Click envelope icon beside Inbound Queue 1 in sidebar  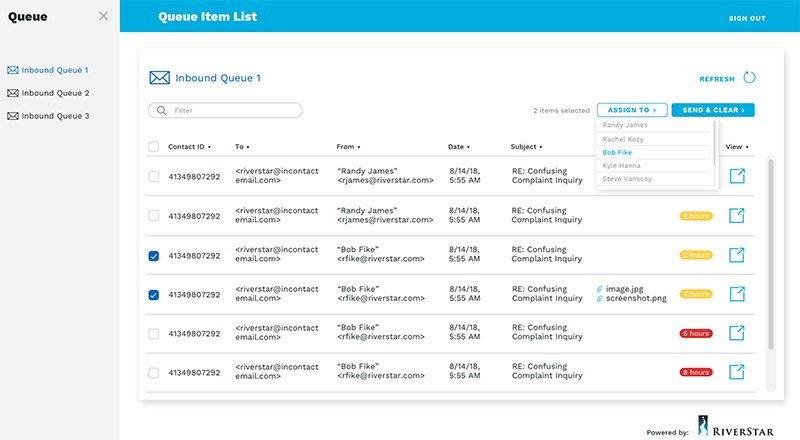13,70
